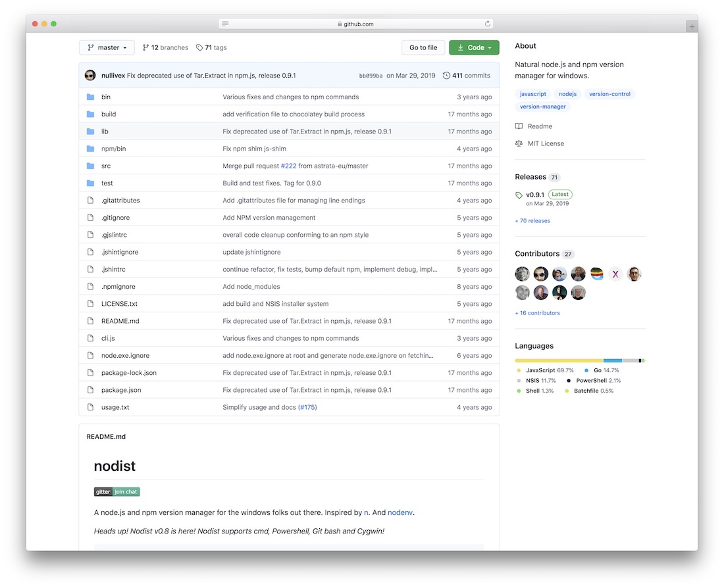
Task: Reload the page in Safari
Action: pyautogui.click(x=487, y=24)
